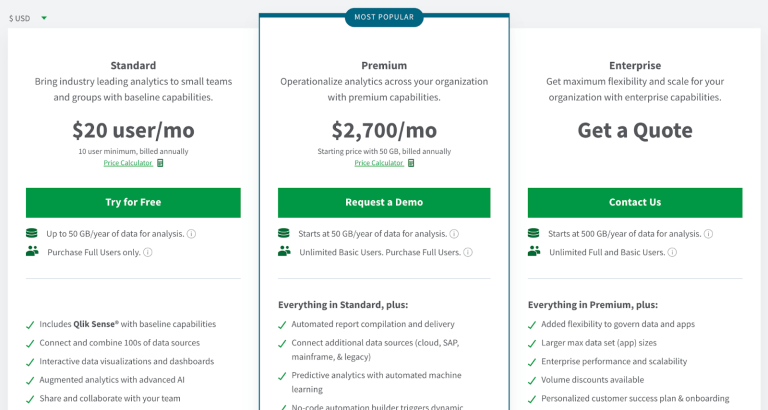Click info icon next to Purchase Full Users only
This screenshot has width=768, height=410.
pyautogui.click(x=147, y=252)
